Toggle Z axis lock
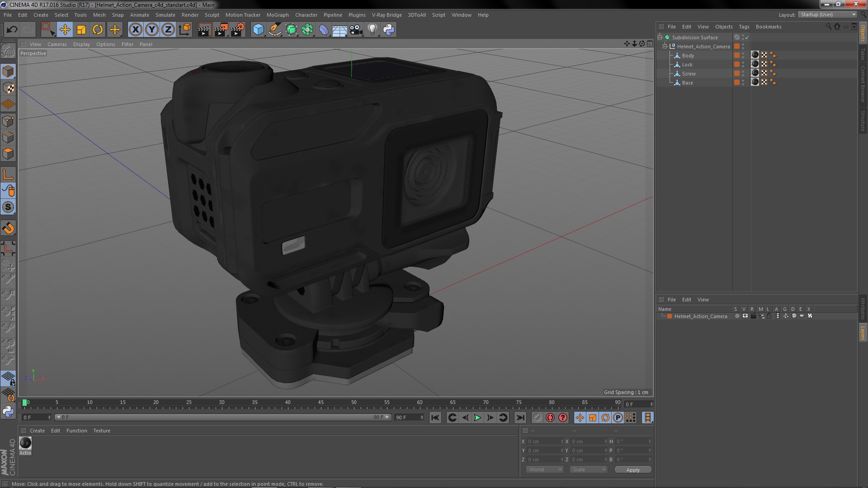 pos(168,30)
